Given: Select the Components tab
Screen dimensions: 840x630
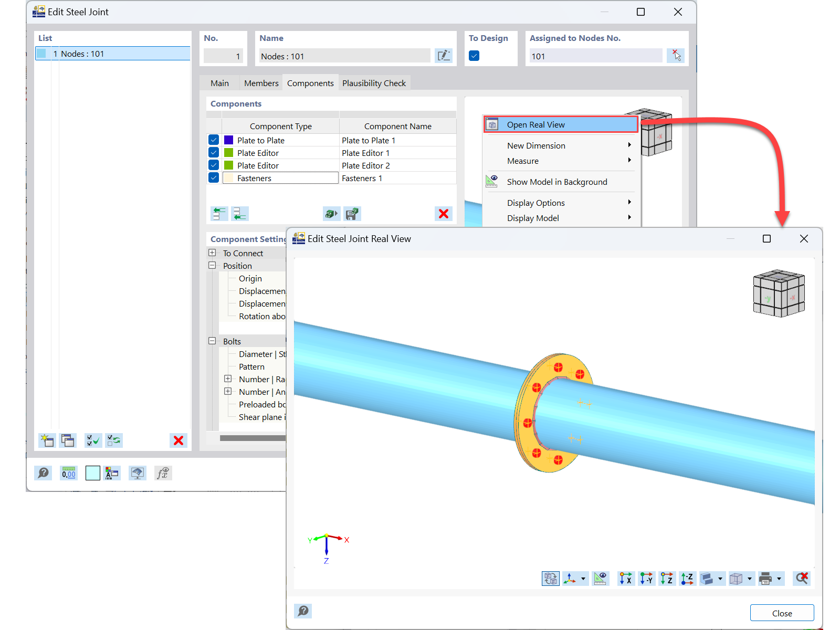Looking at the screenshot, I should click(x=310, y=83).
